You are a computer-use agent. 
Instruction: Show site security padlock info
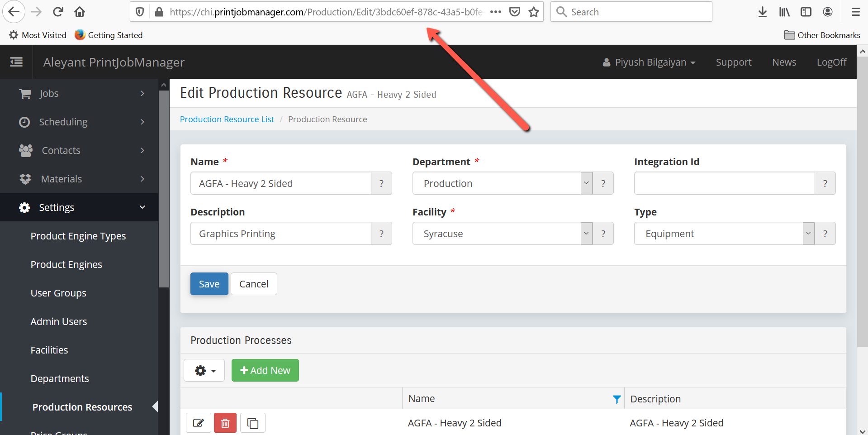(x=159, y=12)
